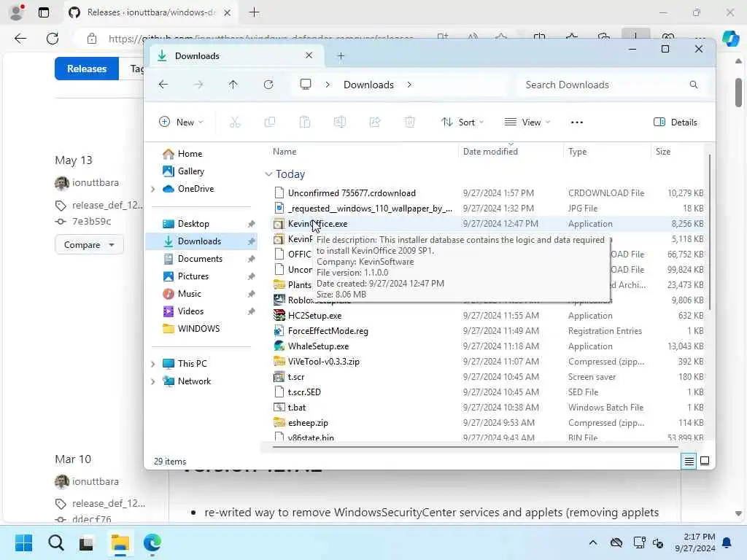The height and width of the screenshot is (560, 747).
Task: Select file ForceEffectMode.reg
Action: pyautogui.click(x=328, y=331)
